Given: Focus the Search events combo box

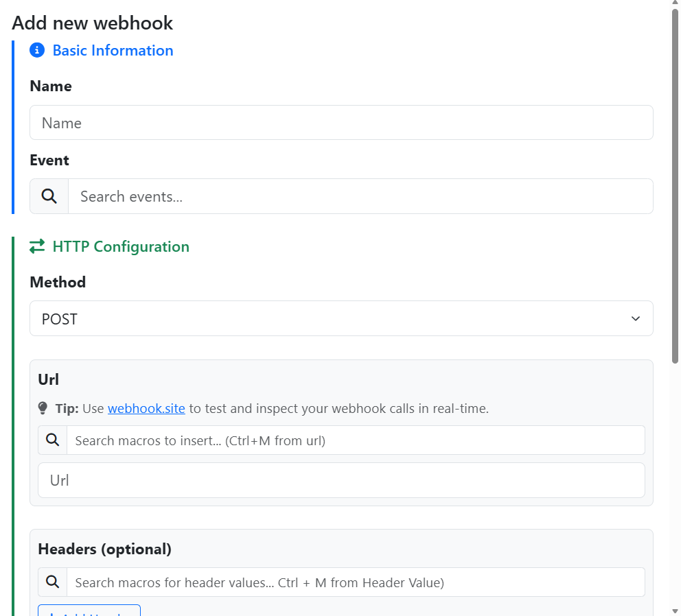Looking at the screenshot, I should [360, 196].
